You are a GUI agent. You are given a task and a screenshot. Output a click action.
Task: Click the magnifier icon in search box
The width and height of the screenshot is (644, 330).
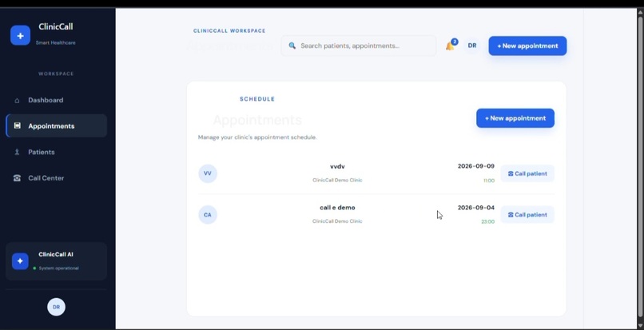point(292,46)
